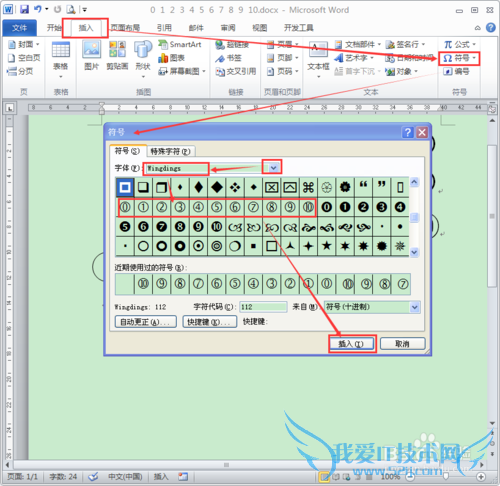Expand the 符号 symbol ribbon dropdown
The width and height of the screenshot is (500, 486).
(475, 58)
